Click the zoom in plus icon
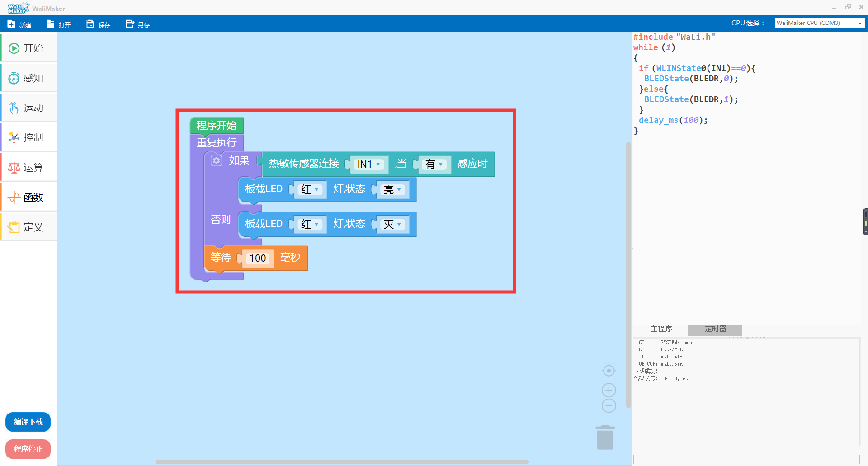The height and width of the screenshot is (466, 868). pyautogui.click(x=609, y=390)
